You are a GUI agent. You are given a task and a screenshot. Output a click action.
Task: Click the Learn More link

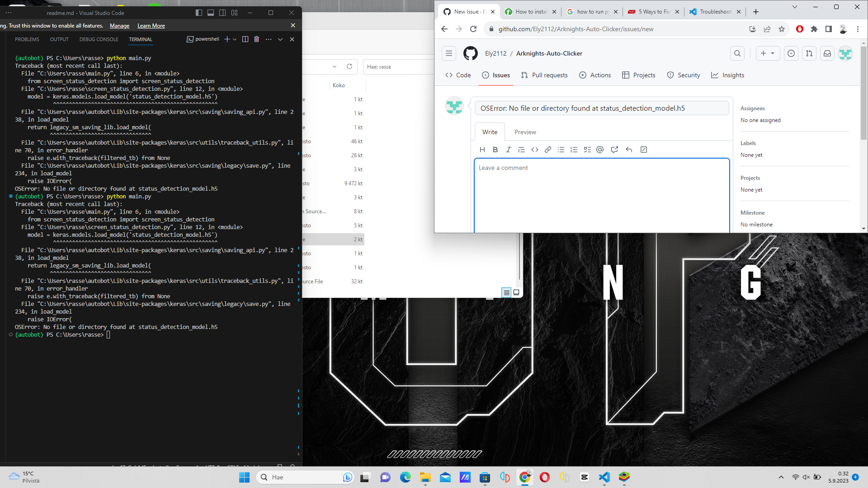[x=151, y=26]
